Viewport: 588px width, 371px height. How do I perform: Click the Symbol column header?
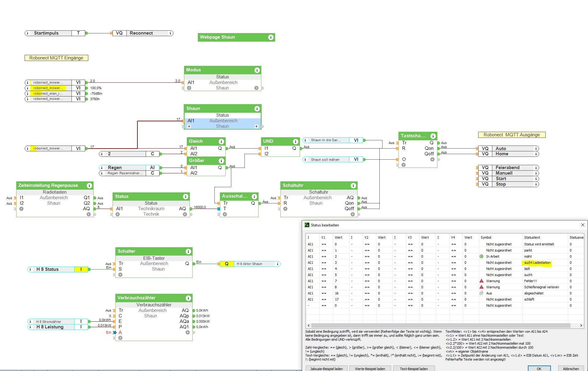click(x=501, y=237)
